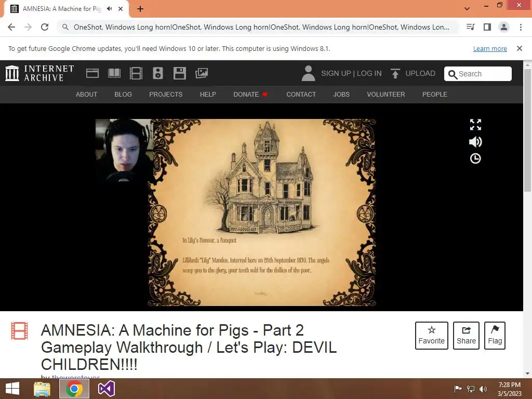Screen dimensions: 532x399
Task: Open File Explorer from the taskbar
Action: point(42,389)
